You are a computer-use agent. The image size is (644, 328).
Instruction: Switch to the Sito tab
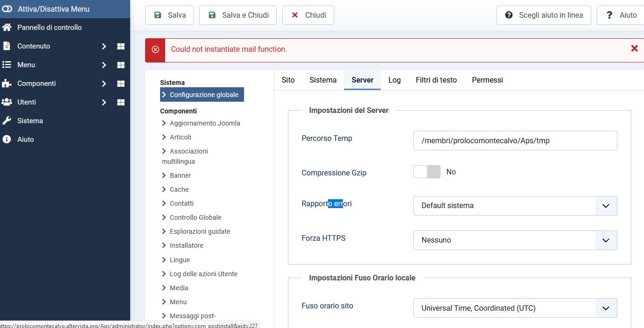click(x=288, y=80)
